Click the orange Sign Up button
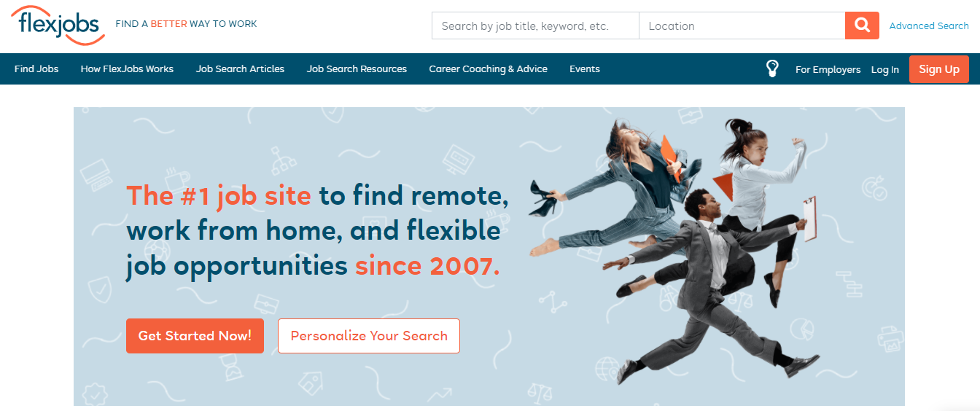Screen dimensions: 980x411 click(x=939, y=69)
